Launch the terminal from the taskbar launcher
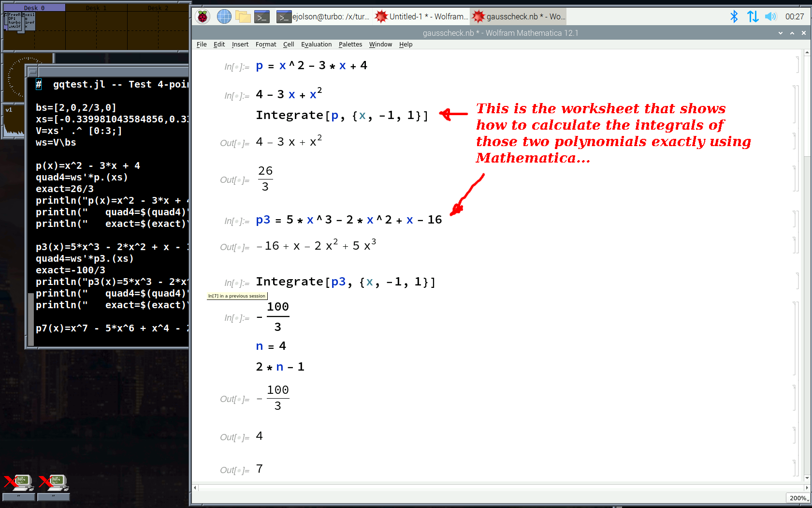 pos(261,16)
